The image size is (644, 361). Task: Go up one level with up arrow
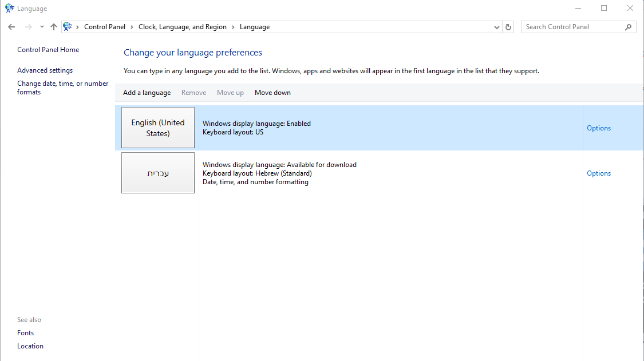pyautogui.click(x=54, y=27)
